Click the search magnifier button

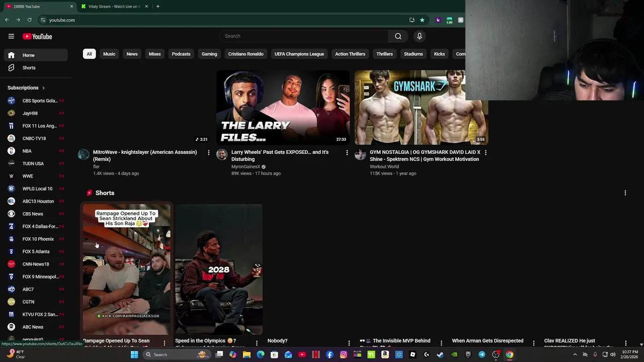398,36
